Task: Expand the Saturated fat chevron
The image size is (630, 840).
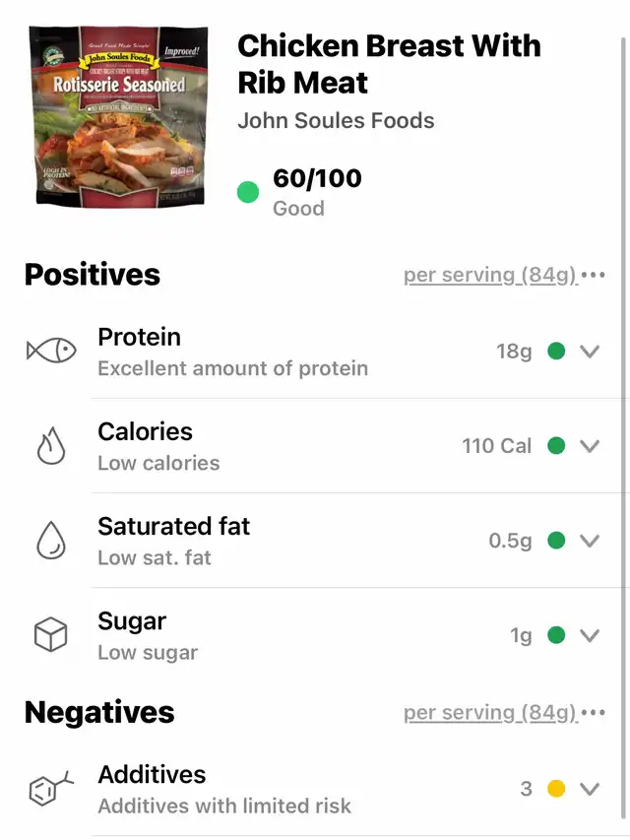Action: [590, 541]
